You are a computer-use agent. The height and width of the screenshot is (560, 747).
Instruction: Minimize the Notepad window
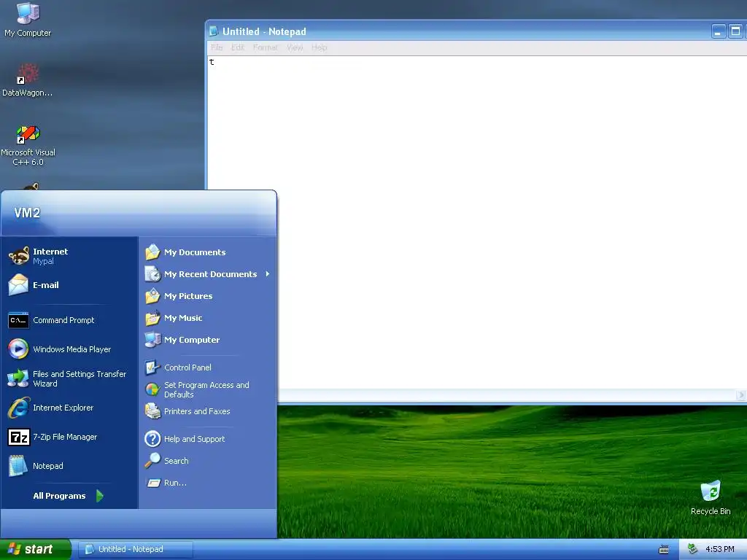(719, 31)
